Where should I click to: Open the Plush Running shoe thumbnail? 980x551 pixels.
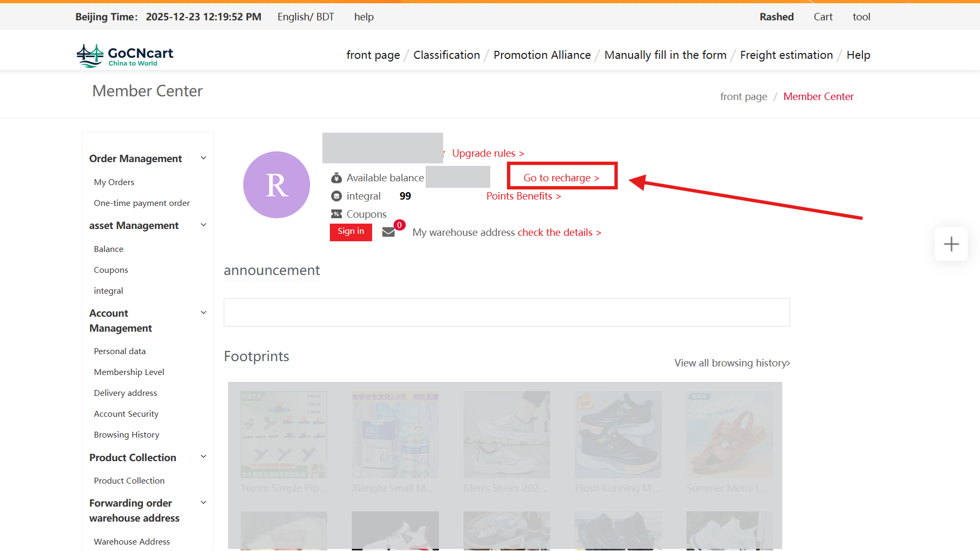[x=618, y=434]
